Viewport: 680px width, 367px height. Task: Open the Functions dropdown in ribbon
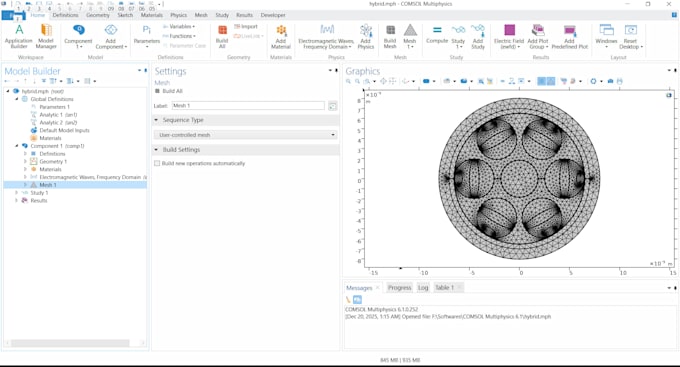pyautogui.click(x=179, y=36)
